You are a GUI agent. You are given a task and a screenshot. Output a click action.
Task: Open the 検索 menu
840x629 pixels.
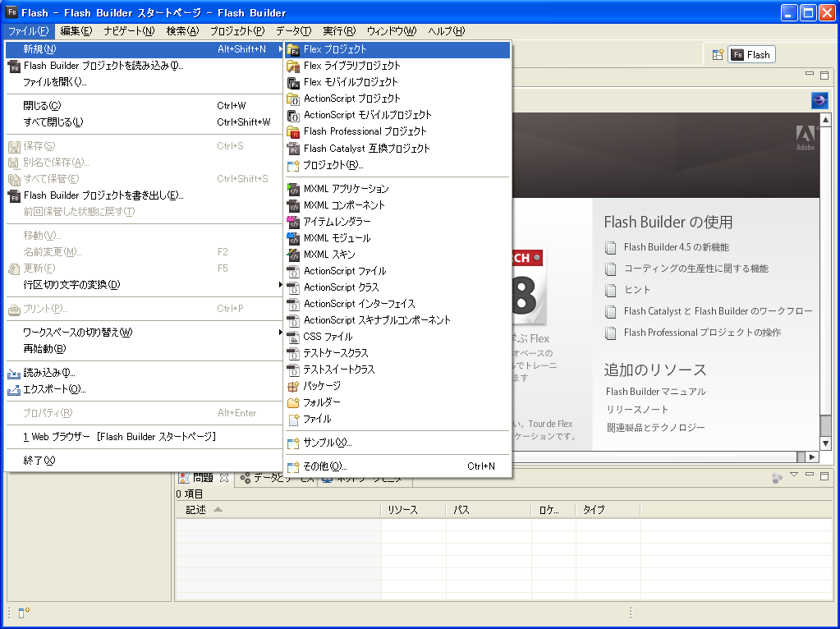point(182,31)
